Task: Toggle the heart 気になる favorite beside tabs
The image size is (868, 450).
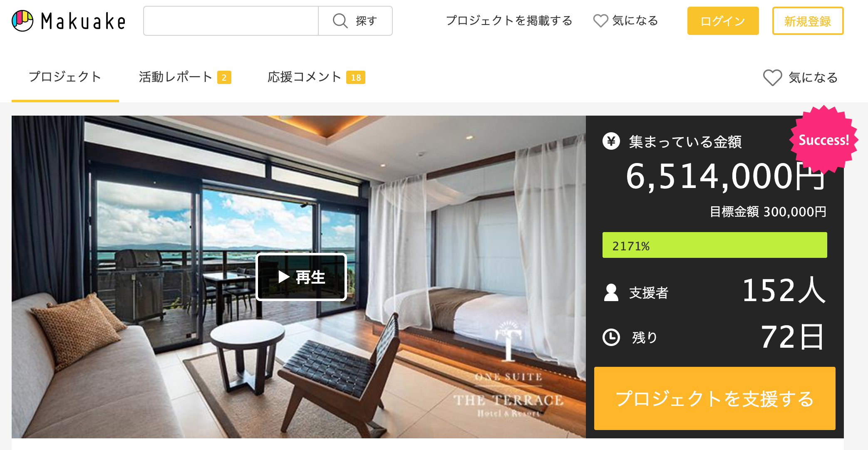Action: 800,77
